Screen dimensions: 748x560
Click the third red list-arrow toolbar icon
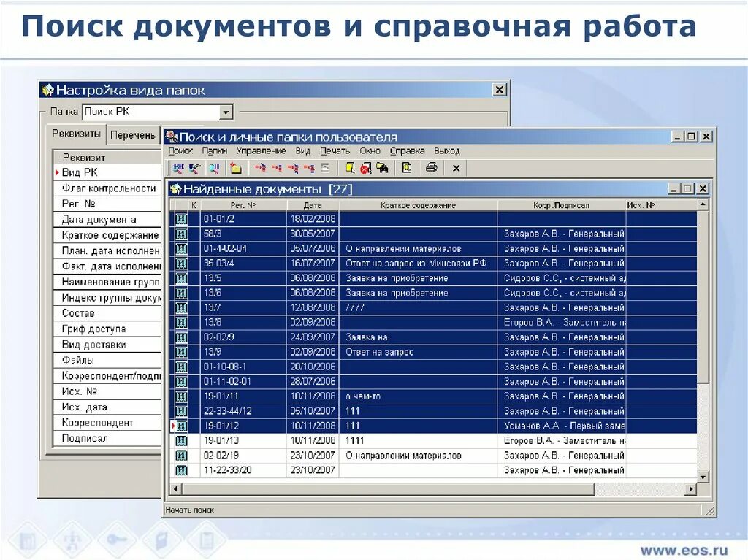(293, 167)
